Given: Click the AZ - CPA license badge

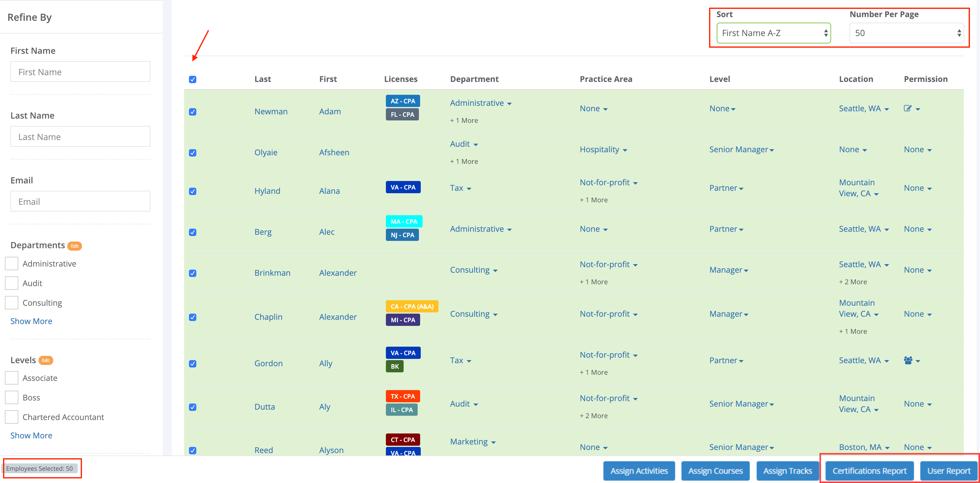Looking at the screenshot, I should coord(402,101).
